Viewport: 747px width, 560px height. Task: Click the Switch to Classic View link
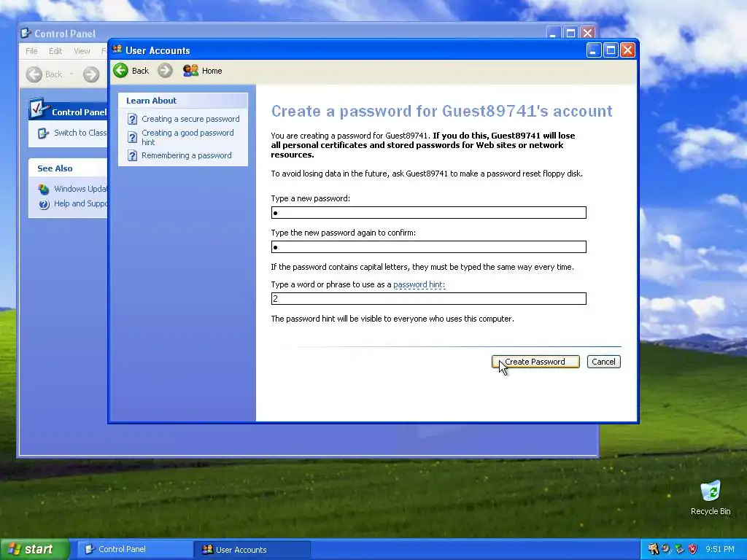[80, 133]
